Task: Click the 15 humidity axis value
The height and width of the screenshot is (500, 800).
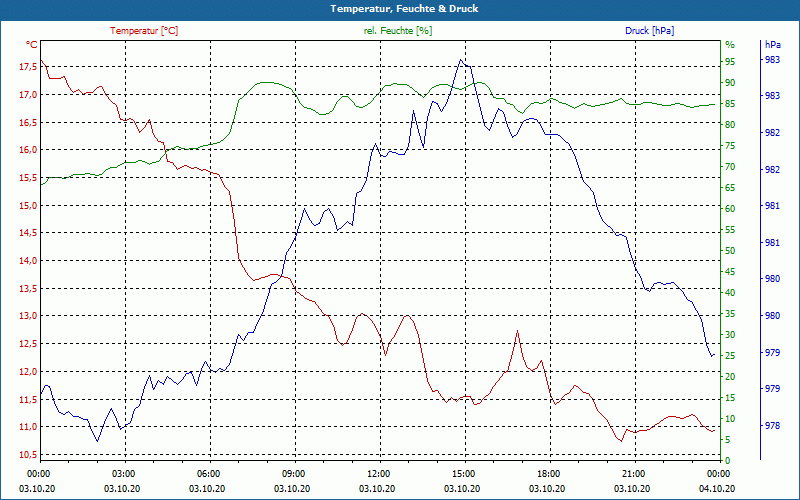Action: [730, 398]
